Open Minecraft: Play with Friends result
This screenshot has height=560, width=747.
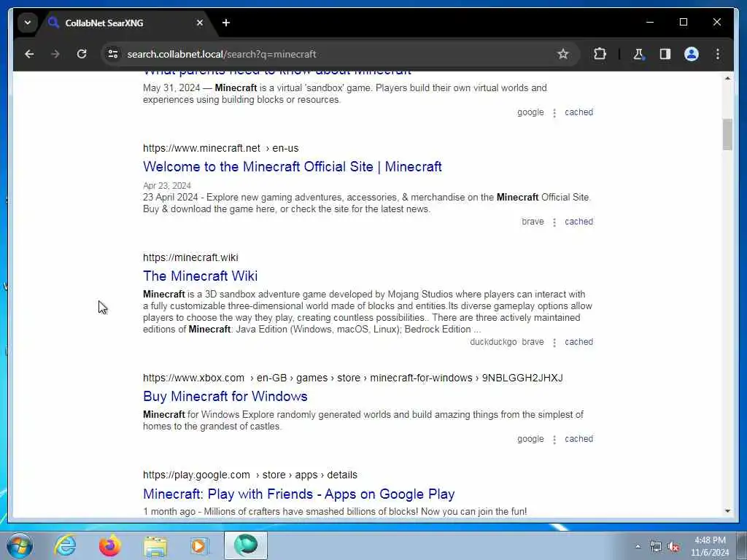pos(298,494)
